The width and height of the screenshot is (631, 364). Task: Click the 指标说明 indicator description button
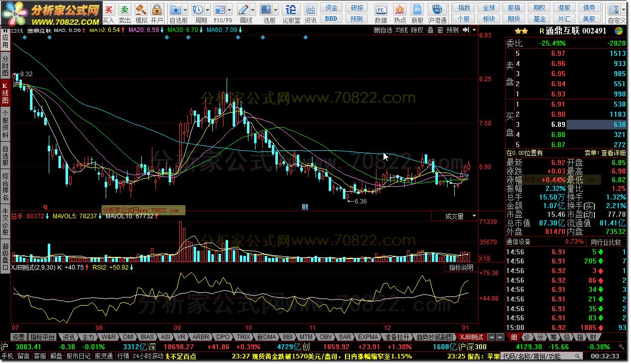pyautogui.click(x=461, y=268)
